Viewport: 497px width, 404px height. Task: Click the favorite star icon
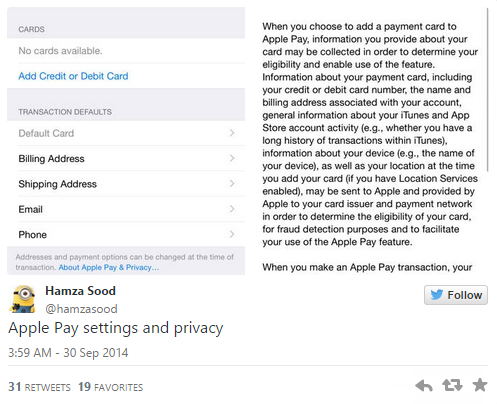pos(480,385)
